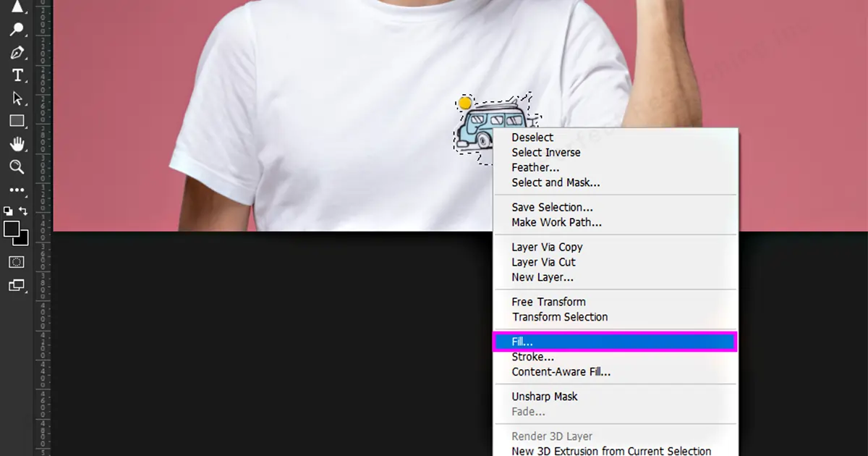
Task: Open Content-Aware Fill... option
Action: point(561,372)
